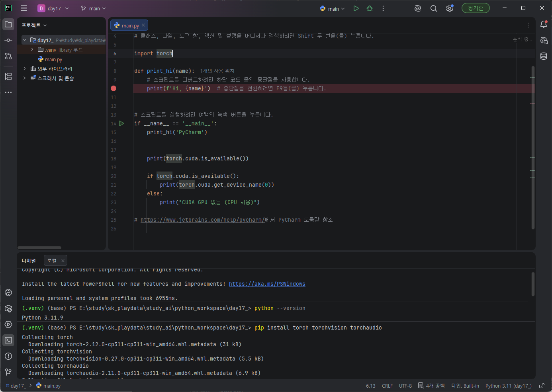Expand 외부 라이브러리 node
Image resolution: width=552 pixels, height=392 pixels.
pyautogui.click(x=25, y=69)
